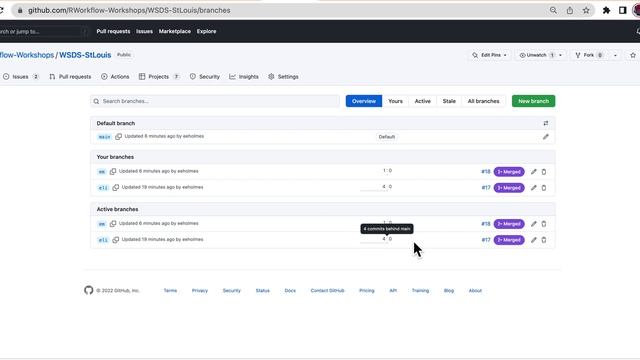Click the Unwatch button
The width and height of the screenshot is (640, 360).
(x=536, y=55)
